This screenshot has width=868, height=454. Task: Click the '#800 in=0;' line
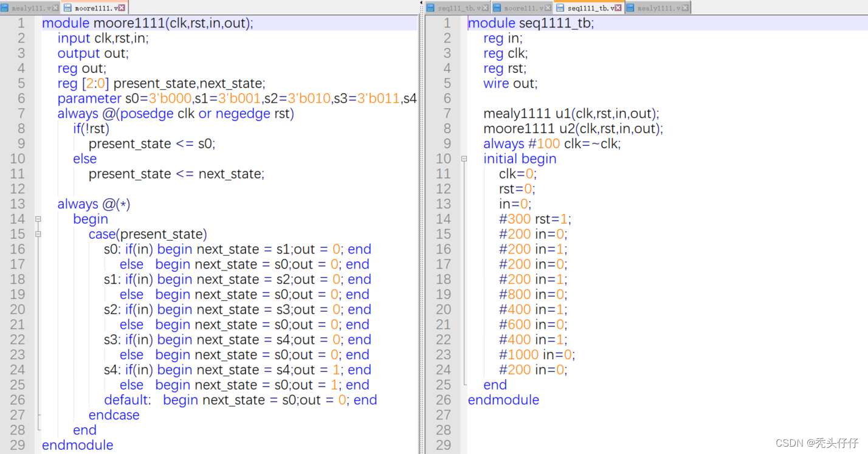pyautogui.click(x=533, y=295)
